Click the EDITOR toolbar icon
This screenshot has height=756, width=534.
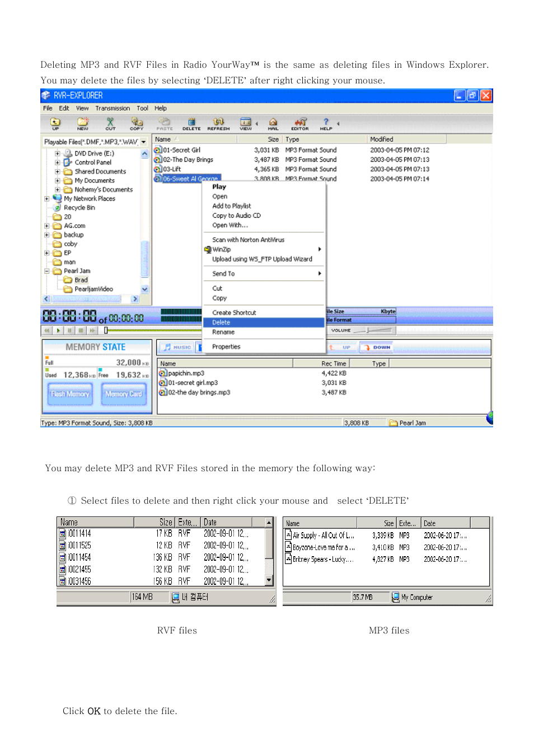coord(300,123)
